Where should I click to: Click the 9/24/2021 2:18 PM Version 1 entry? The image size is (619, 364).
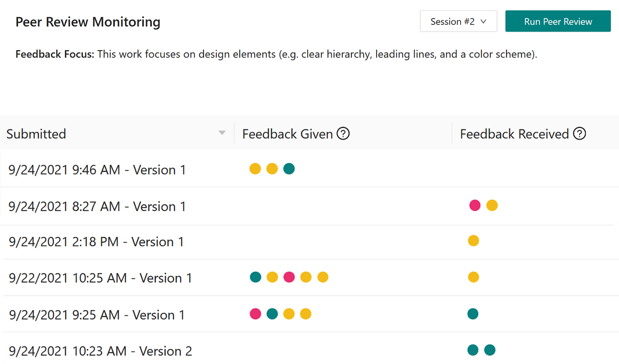(96, 242)
